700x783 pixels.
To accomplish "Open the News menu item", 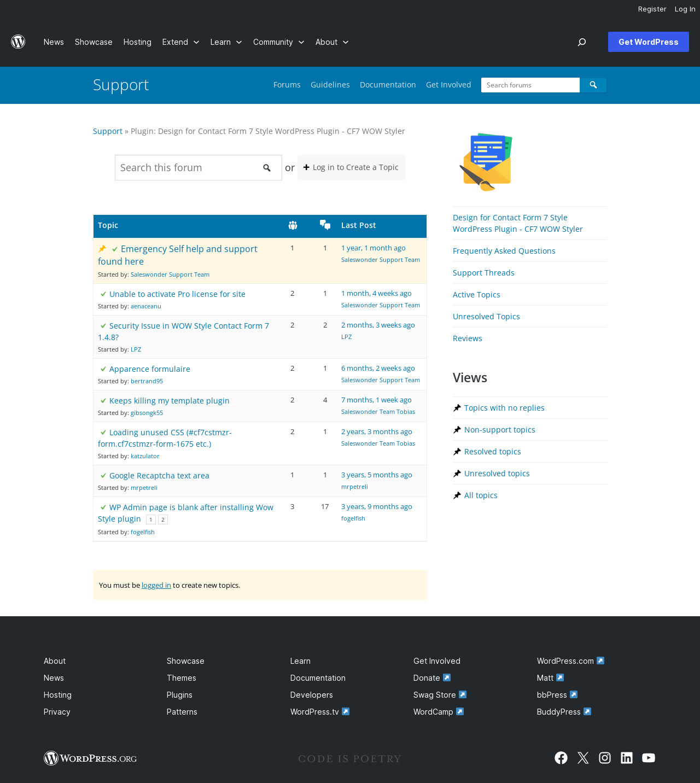I will [54, 42].
